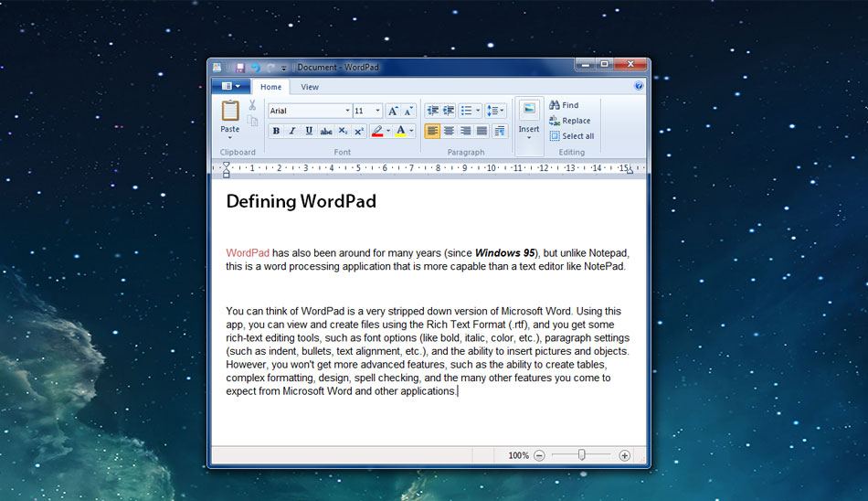
Task: Select Justify text alignment
Action: [x=482, y=131]
